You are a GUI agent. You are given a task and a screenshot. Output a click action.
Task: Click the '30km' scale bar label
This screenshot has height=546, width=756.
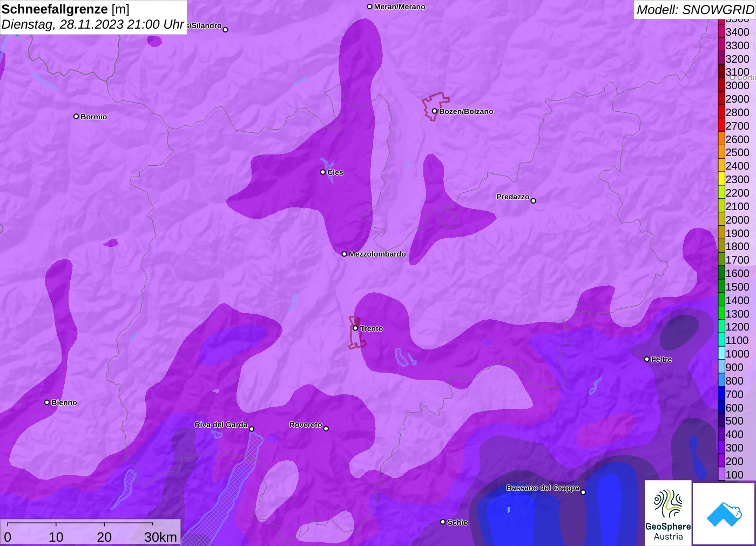160,537
